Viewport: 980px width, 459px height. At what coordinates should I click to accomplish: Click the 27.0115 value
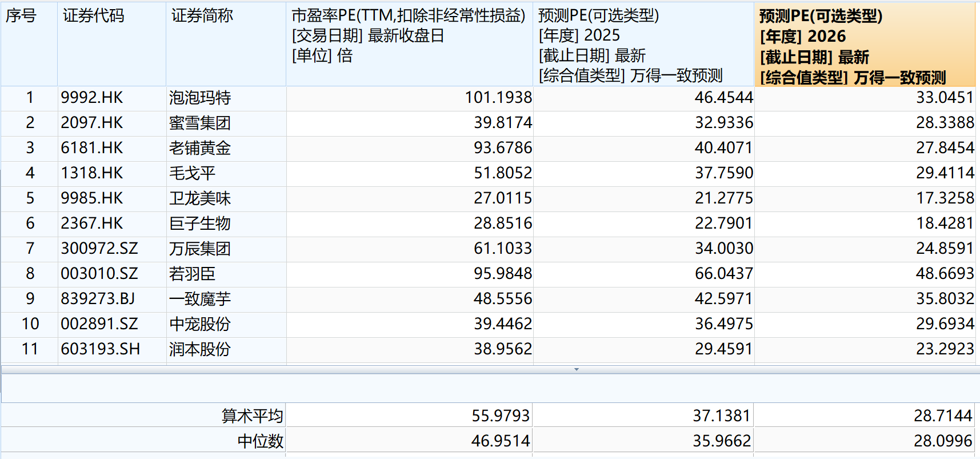[503, 198]
